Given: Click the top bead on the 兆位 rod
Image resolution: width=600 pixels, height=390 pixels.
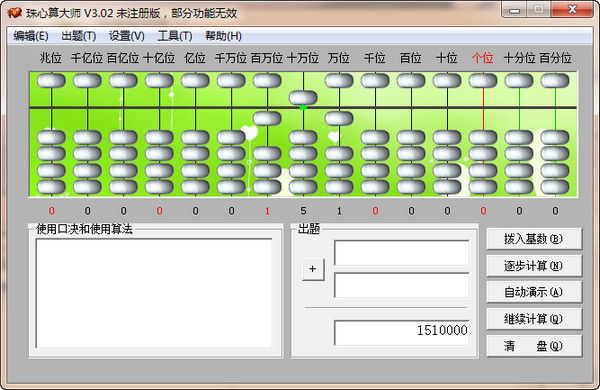Looking at the screenshot, I should tap(51, 81).
